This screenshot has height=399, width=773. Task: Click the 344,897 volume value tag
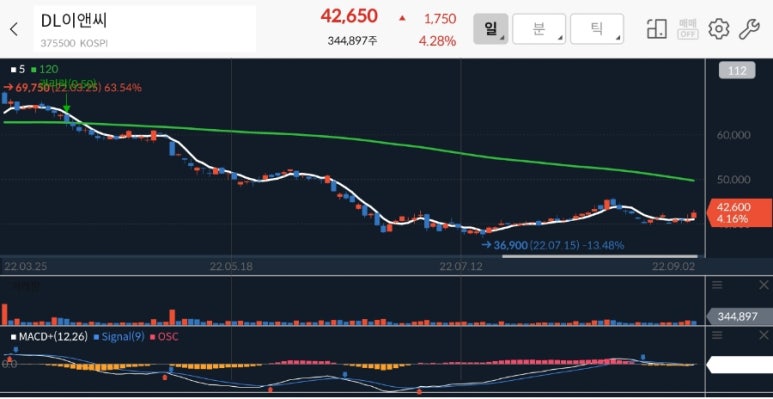pos(739,316)
